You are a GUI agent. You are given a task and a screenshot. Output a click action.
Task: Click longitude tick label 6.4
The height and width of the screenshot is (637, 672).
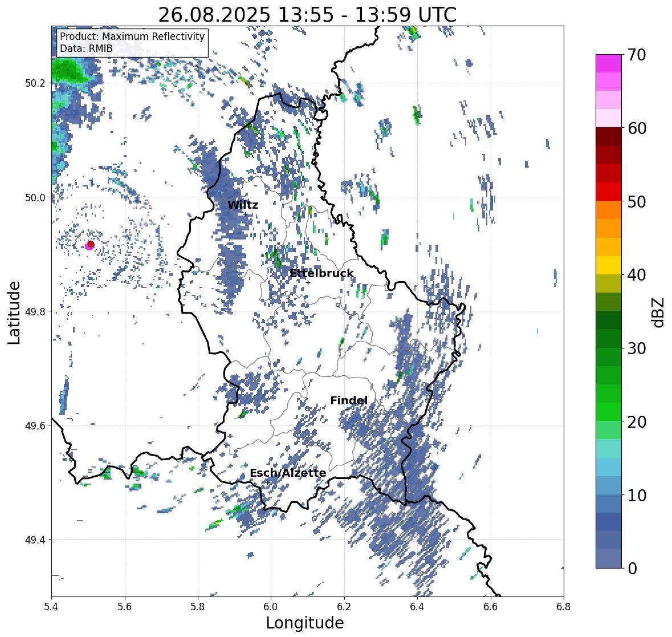417,607
